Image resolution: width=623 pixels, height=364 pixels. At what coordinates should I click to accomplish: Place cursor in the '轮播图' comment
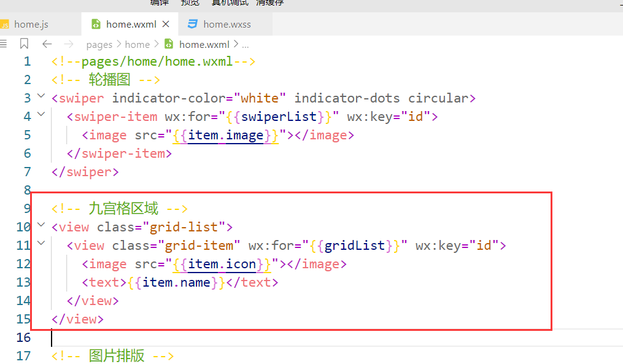(x=110, y=80)
